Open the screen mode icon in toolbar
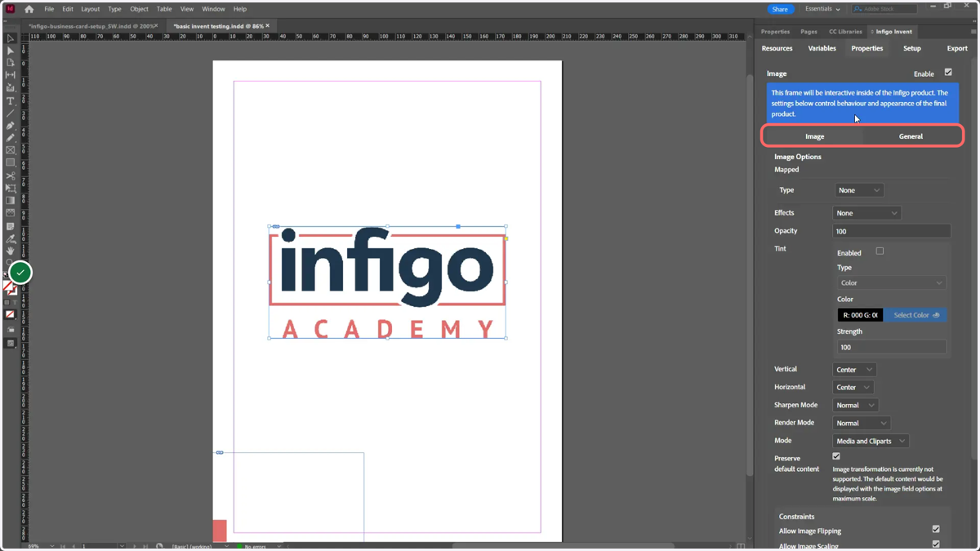The width and height of the screenshot is (980, 551). click(11, 344)
